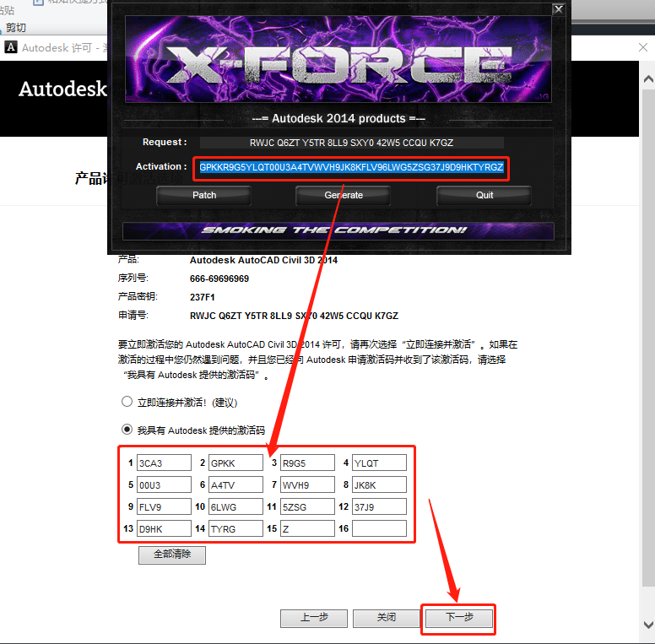Click activation code box 7 containing WVH9
The width and height of the screenshot is (655, 644).
pyautogui.click(x=308, y=484)
